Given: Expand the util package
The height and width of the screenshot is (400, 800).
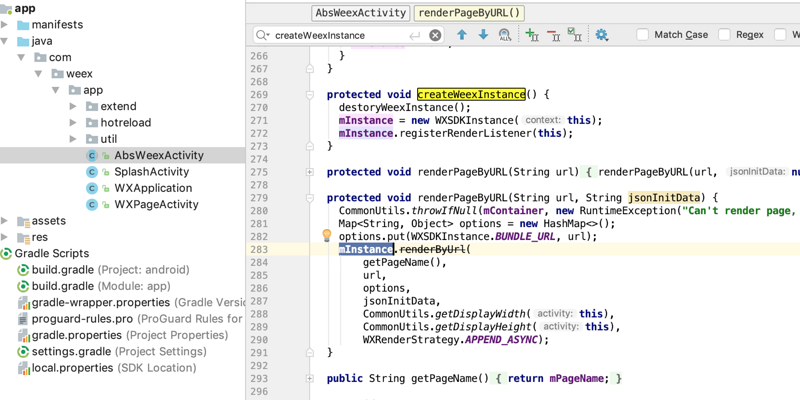Looking at the screenshot, I should coord(73,139).
